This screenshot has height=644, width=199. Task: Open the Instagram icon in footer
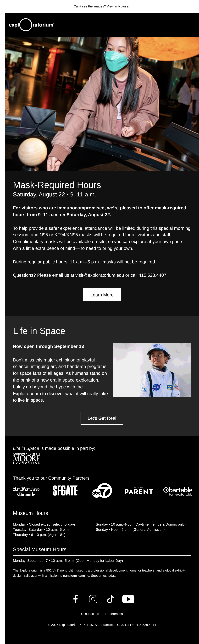tap(93, 599)
